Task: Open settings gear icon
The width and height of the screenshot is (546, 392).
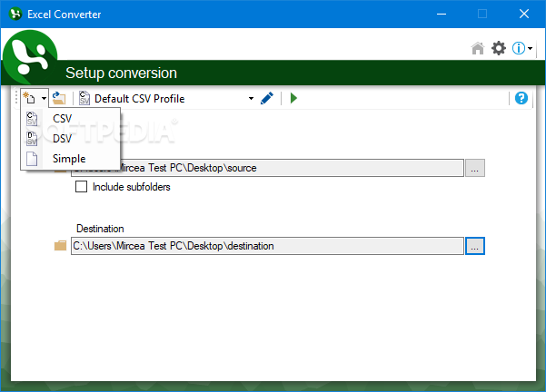Action: [x=499, y=48]
